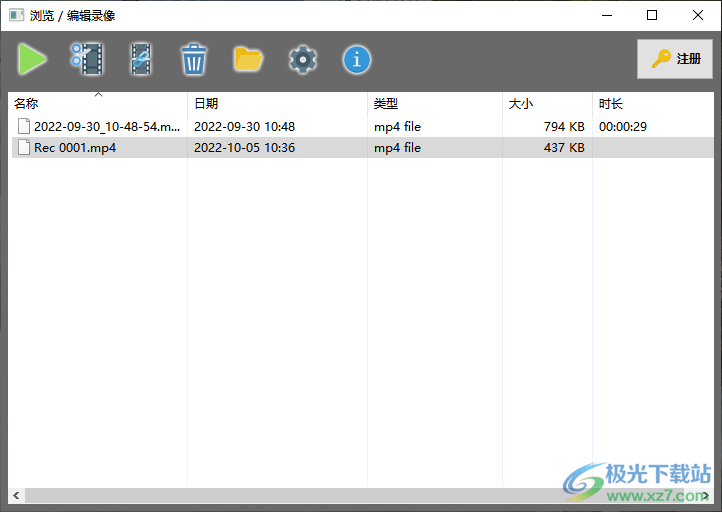722x512 pixels.
Task: Click the join video clips icon
Action: click(141, 60)
